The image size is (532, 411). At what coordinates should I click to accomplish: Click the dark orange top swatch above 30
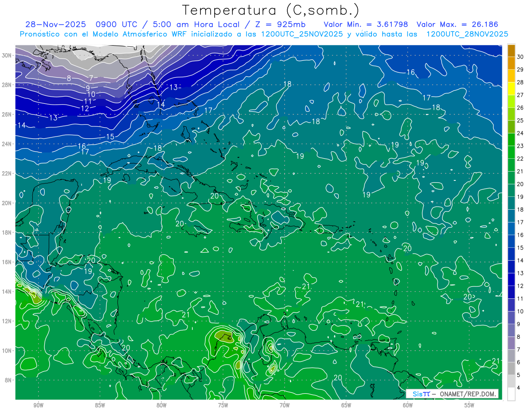[x=512, y=50]
